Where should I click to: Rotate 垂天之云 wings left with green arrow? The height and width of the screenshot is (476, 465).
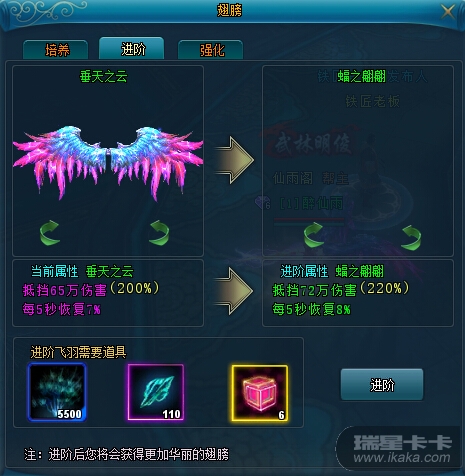click(x=50, y=233)
